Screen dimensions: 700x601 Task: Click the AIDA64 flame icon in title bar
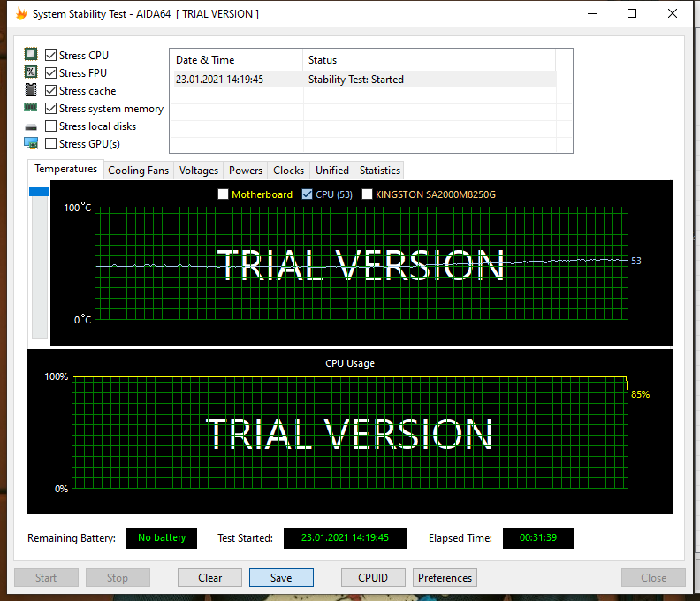click(x=21, y=13)
